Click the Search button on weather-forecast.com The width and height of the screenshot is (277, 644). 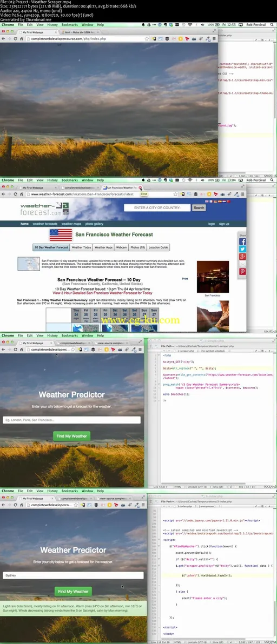(x=199, y=208)
